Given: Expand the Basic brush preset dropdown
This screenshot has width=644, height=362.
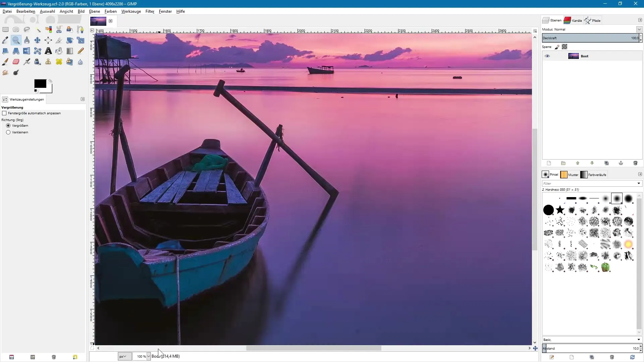Looking at the screenshot, I should [x=639, y=340].
